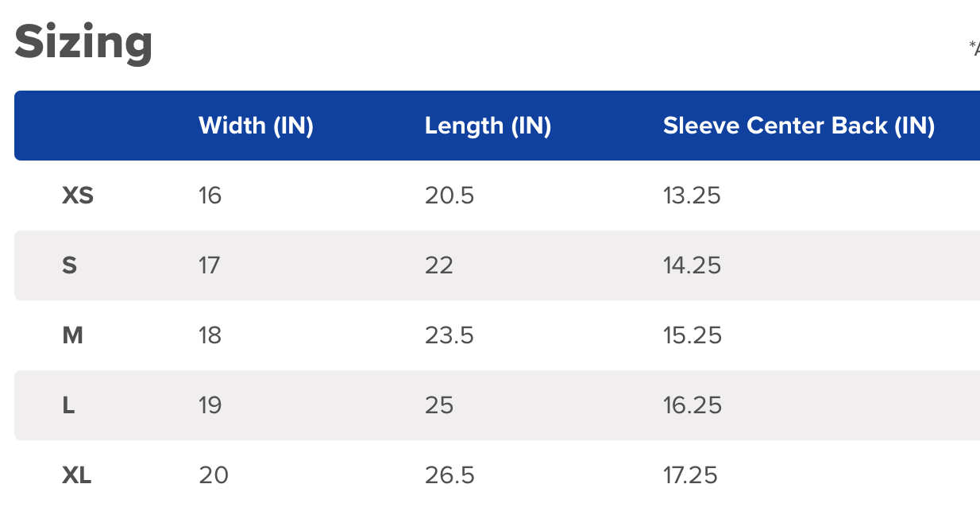This screenshot has width=980, height=515.
Task: Click the S length value 22
Action: click(439, 265)
